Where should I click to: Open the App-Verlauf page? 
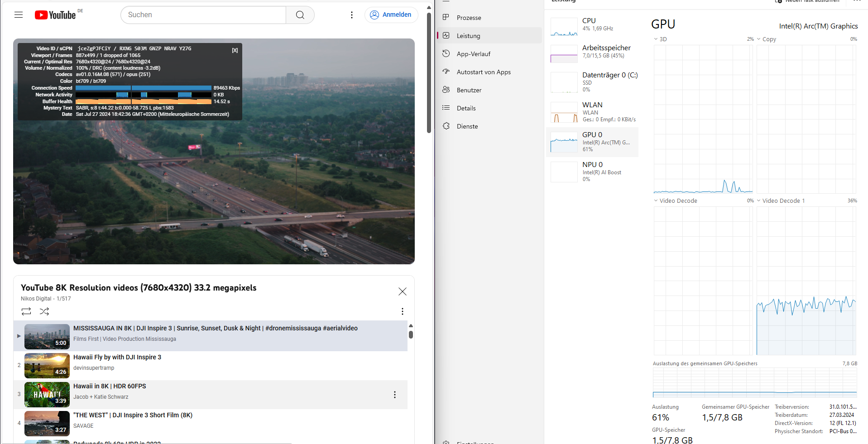473,54
